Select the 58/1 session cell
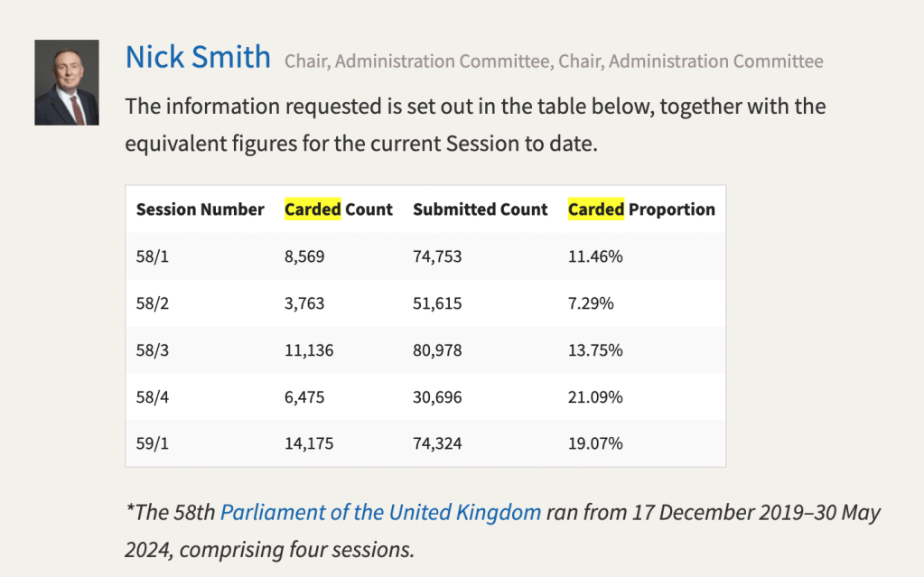The image size is (924, 577). pos(153,256)
